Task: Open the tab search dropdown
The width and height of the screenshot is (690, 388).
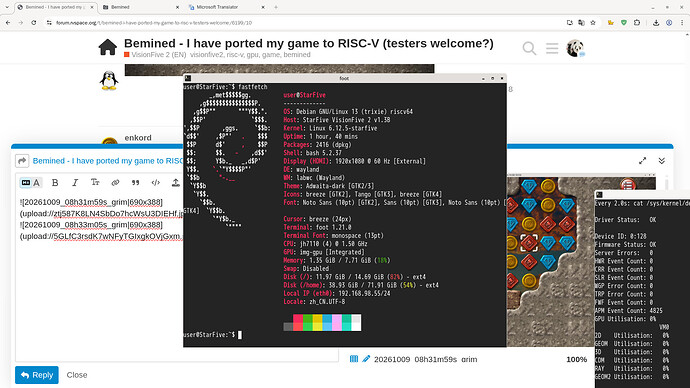Action: [x=7, y=7]
